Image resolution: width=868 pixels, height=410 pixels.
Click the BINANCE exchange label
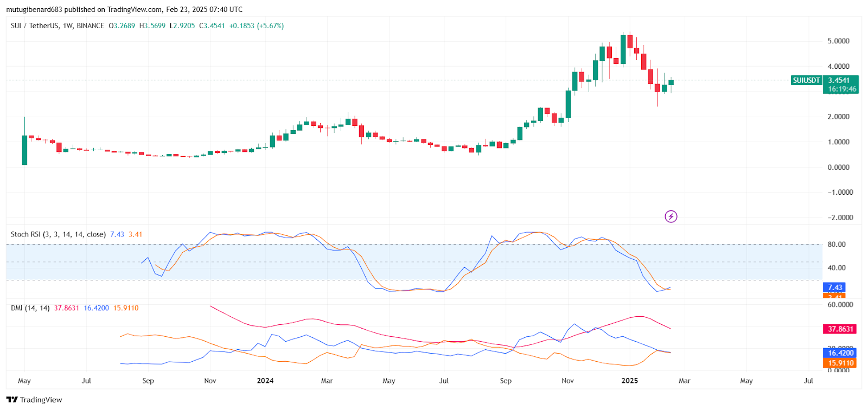91,25
